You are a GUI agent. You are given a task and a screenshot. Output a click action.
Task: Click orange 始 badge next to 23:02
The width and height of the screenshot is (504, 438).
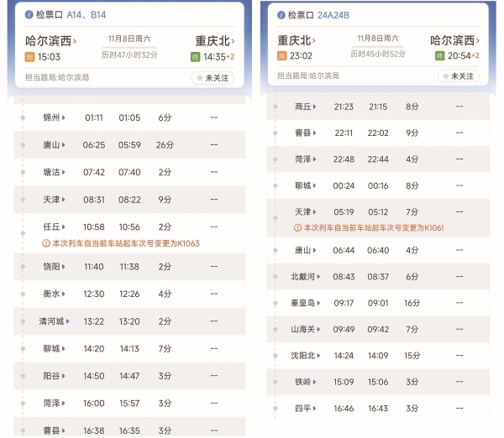[x=281, y=56]
